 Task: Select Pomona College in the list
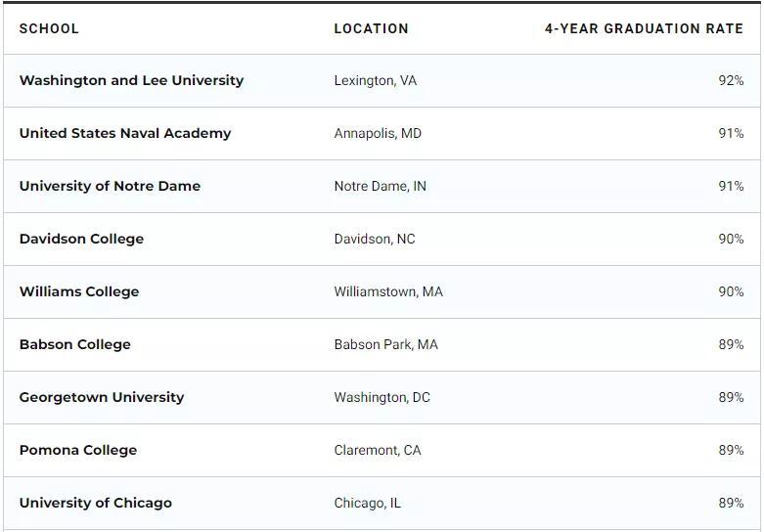pyautogui.click(x=78, y=450)
